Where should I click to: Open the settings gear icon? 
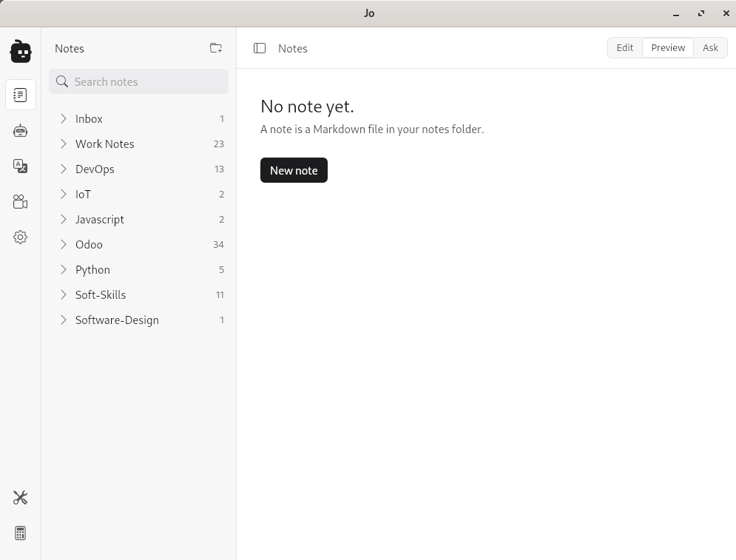20,237
